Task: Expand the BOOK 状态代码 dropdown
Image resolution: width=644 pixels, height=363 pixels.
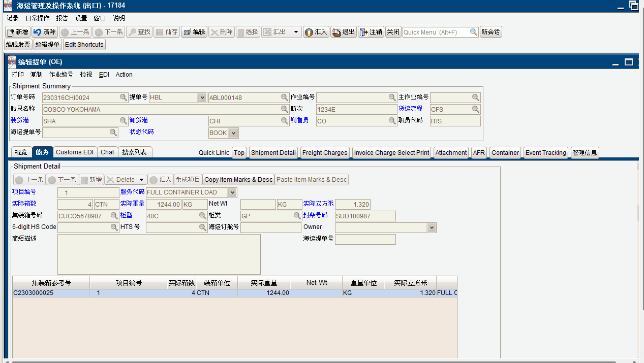Action: (234, 133)
